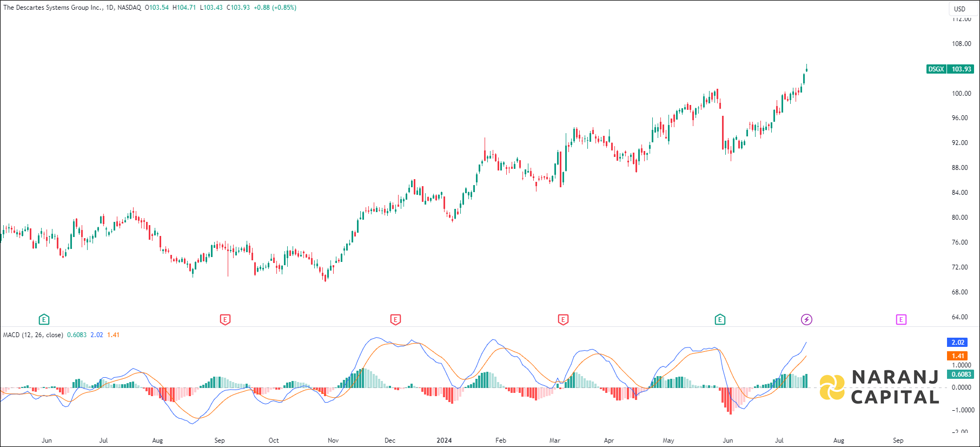This screenshot has width=980, height=447.
Task: Click the pink upcoming earnings marker near September
Action: 901,320
